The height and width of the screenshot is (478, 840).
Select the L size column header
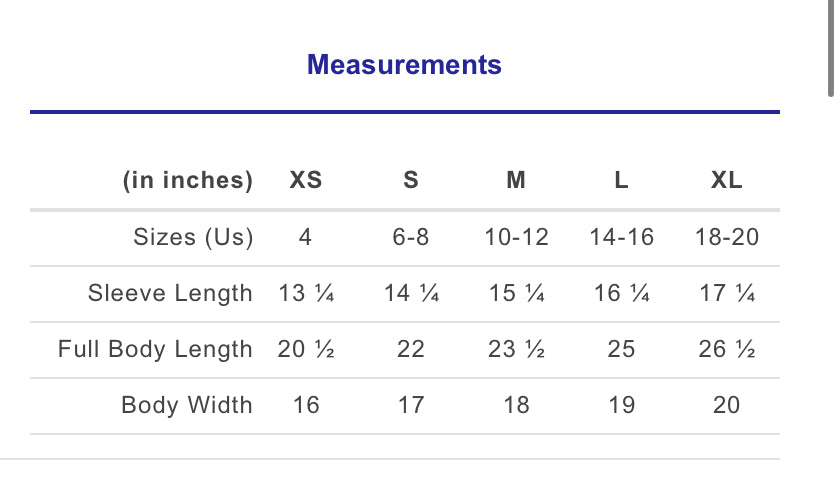(621, 181)
